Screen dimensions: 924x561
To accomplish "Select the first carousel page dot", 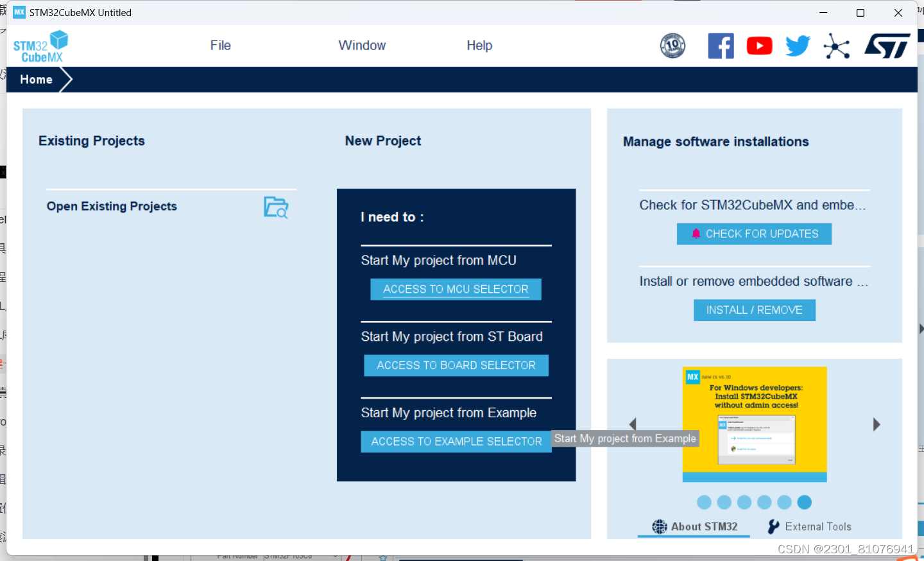I will tap(704, 502).
